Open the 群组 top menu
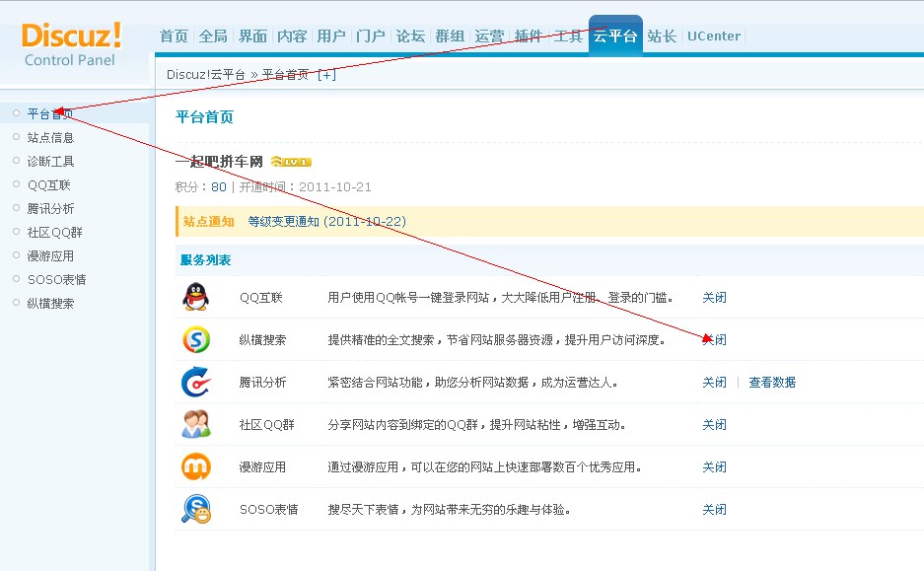This screenshot has width=924, height=571. tap(450, 36)
